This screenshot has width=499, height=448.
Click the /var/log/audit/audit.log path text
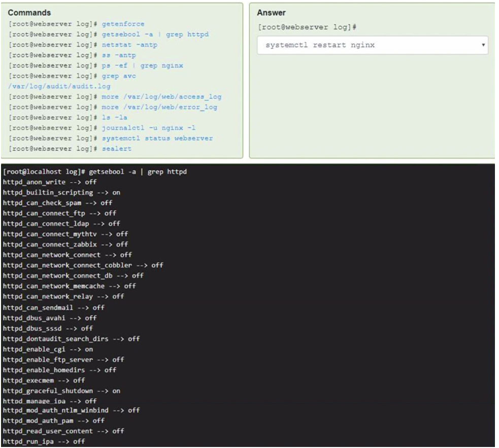tap(59, 86)
